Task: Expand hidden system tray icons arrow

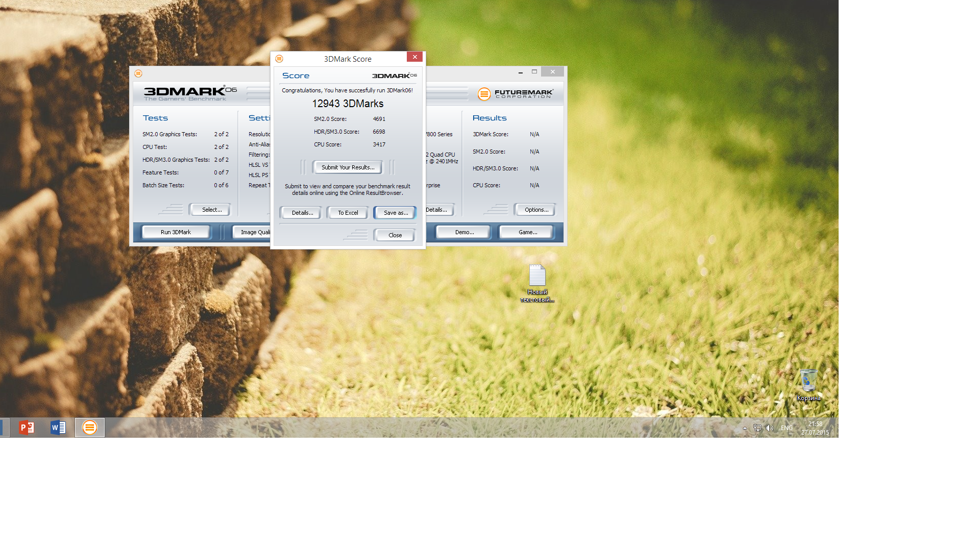Action: [745, 428]
